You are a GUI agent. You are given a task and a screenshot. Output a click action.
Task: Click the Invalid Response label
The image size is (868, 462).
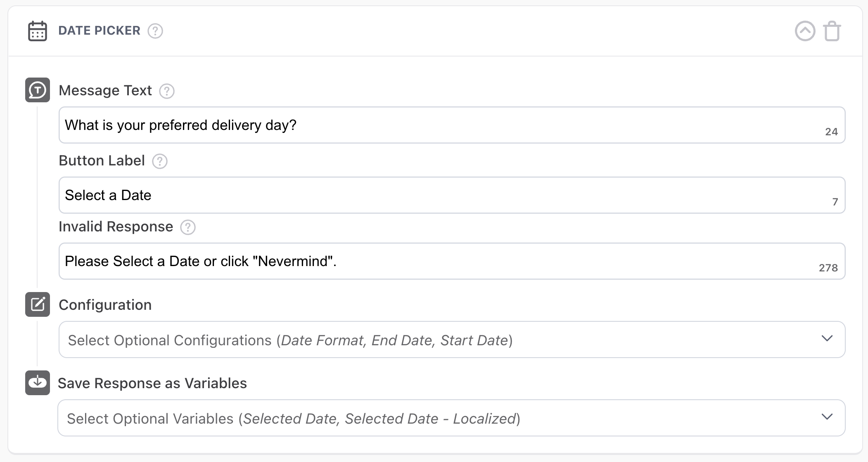click(116, 226)
